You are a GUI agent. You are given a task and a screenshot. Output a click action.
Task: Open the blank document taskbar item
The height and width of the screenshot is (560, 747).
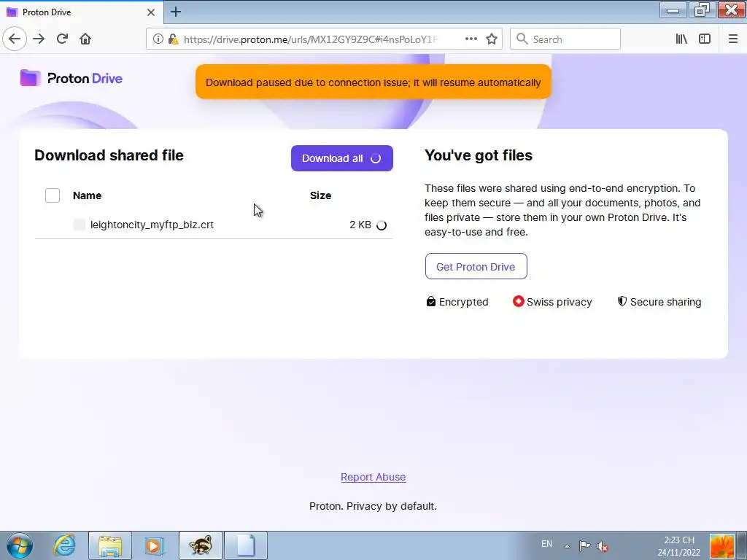[x=246, y=545]
